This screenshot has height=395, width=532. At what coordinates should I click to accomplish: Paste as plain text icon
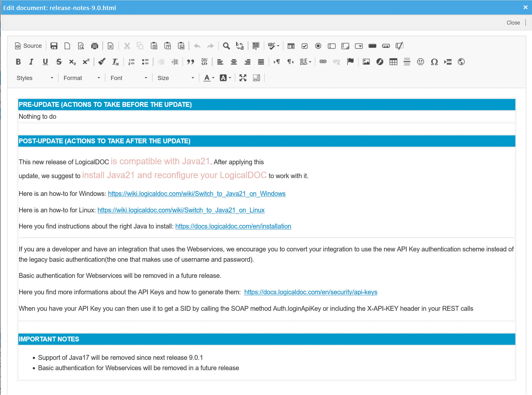click(x=168, y=46)
